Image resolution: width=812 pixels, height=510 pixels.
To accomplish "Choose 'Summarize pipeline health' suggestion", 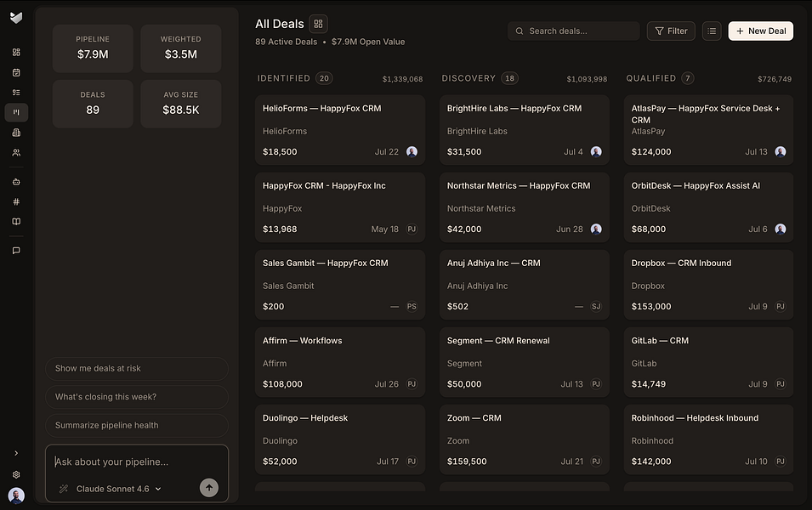I will click(x=137, y=426).
